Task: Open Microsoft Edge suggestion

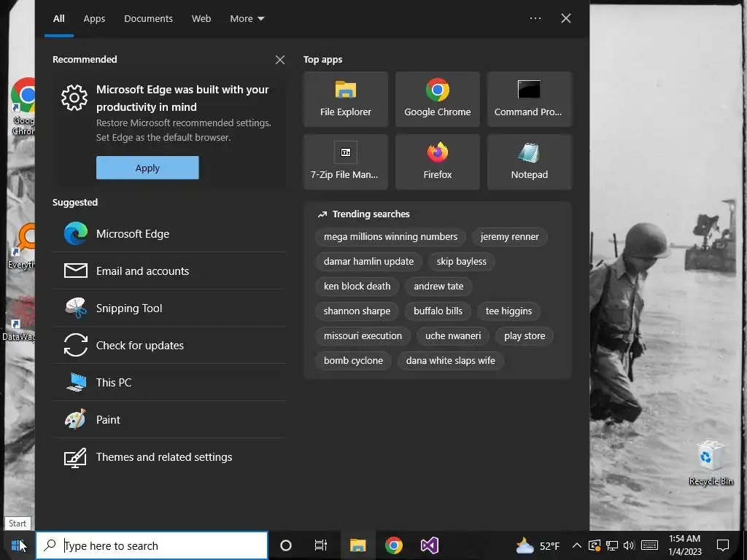Action: [169, 234]
